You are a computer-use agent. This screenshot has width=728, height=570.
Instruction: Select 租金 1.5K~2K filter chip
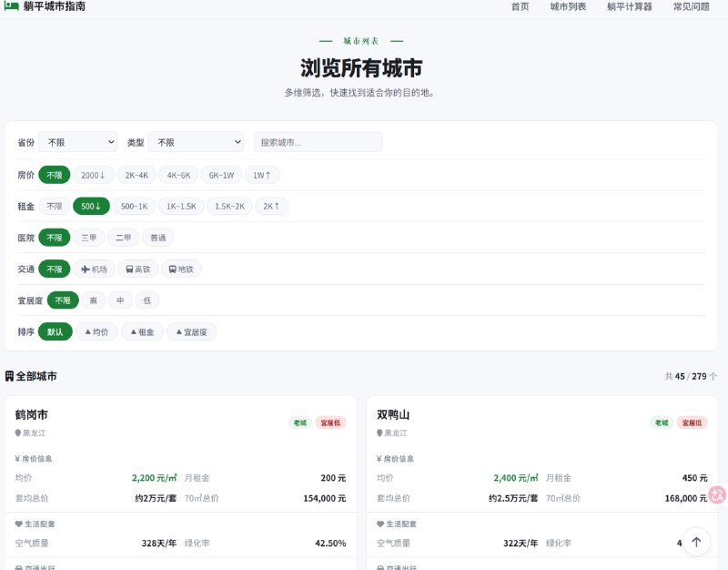click(x=230, y=207)
